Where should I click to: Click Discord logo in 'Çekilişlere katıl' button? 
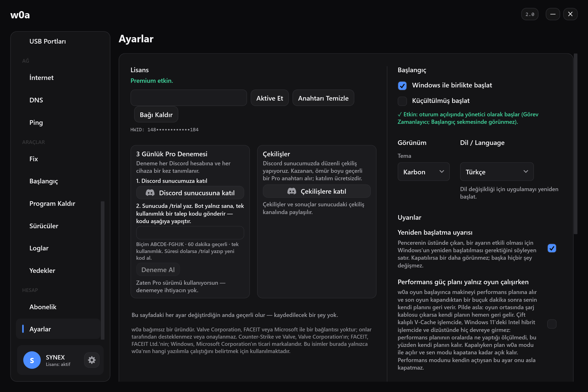click(x=292, y=191)
